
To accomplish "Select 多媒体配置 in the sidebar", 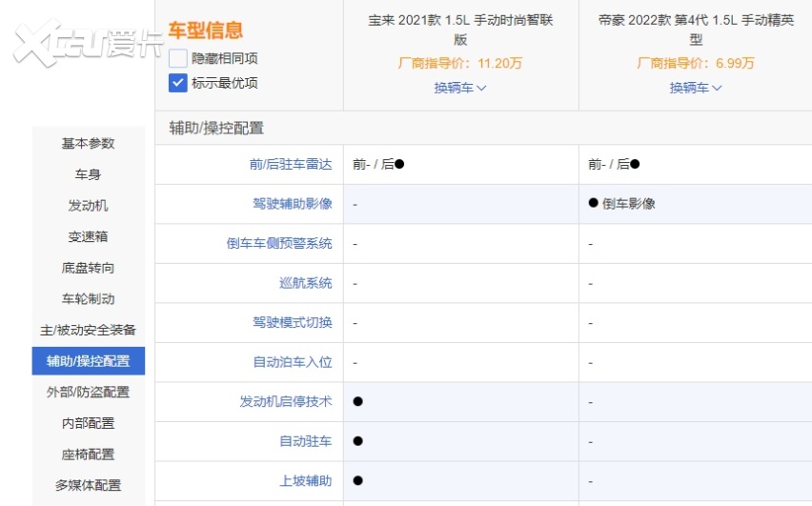I will tap(88, 485).
